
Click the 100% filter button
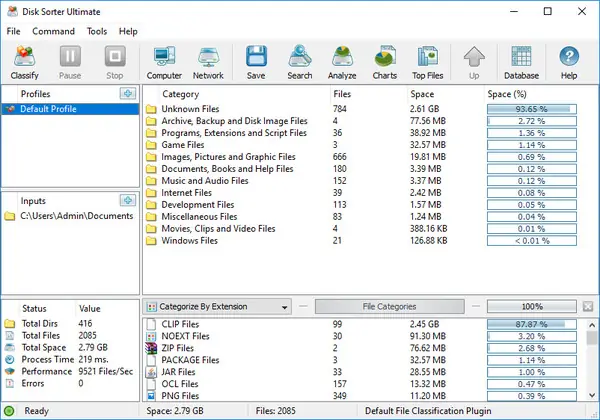pos(532,306)
